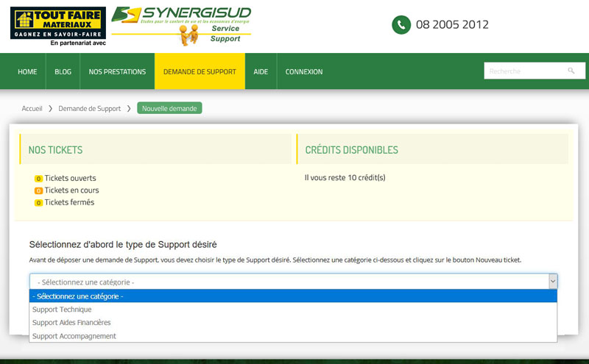Click the Demande de Support breadcrumb
The image size is (589, 364).
pyautogui.click(x=89, y=109)
